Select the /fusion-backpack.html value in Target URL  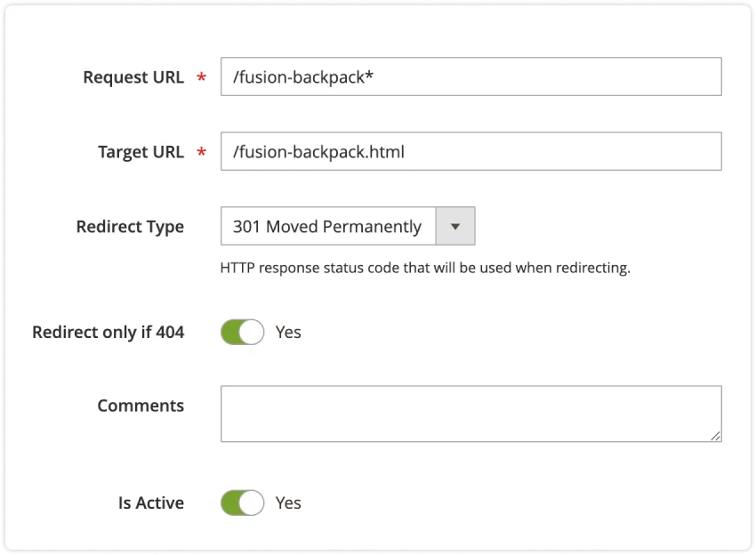[x=317, y=151]
